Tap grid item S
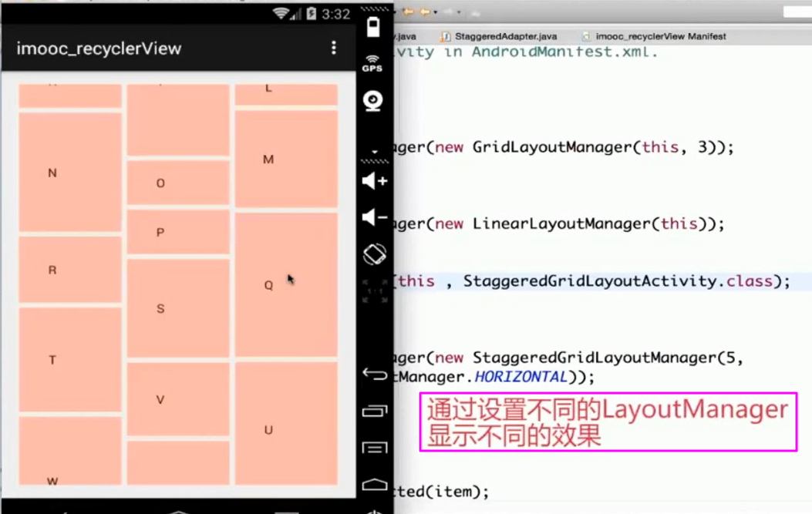 178,308
